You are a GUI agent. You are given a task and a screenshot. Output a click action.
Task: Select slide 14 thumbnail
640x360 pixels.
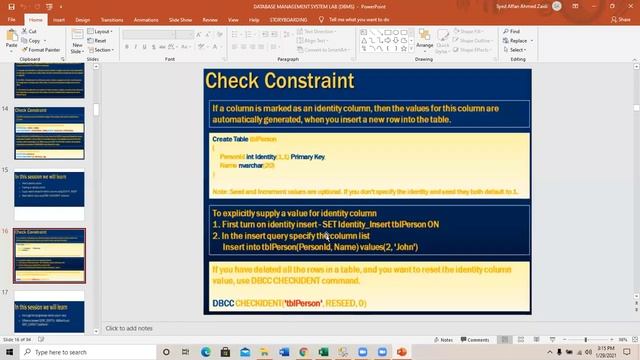[x=49, y=133]
